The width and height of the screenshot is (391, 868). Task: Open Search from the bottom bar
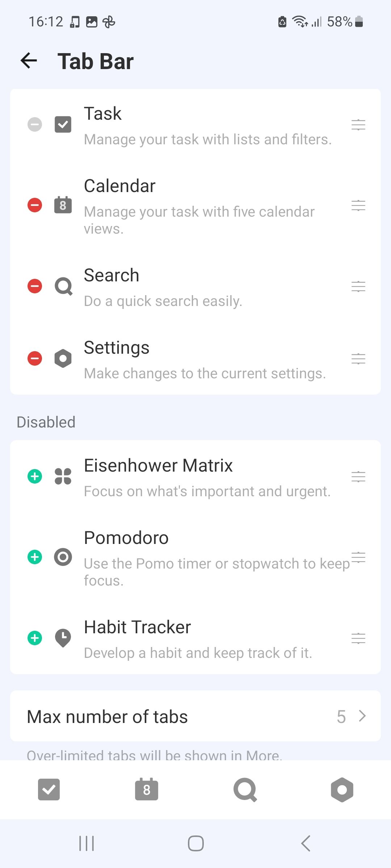coord(245,790)
